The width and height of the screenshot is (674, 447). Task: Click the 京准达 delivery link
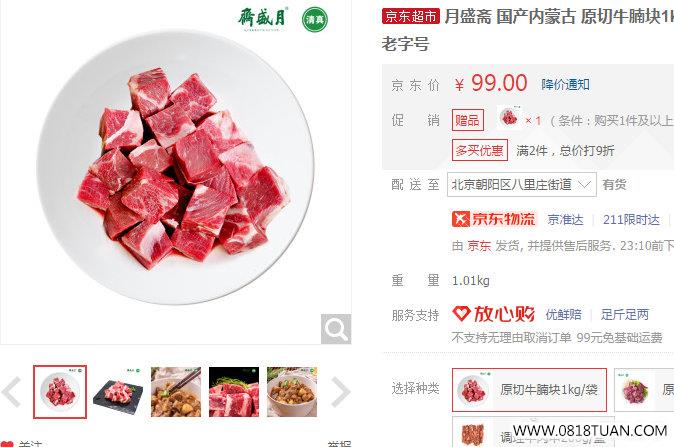click(x=565, y=220)
